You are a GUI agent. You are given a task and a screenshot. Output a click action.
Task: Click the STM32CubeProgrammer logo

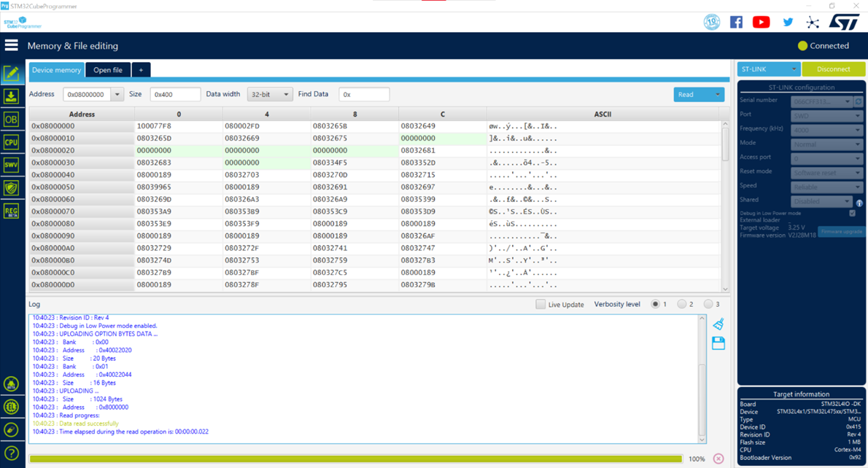pyautogui.click(x=23, y=23)
